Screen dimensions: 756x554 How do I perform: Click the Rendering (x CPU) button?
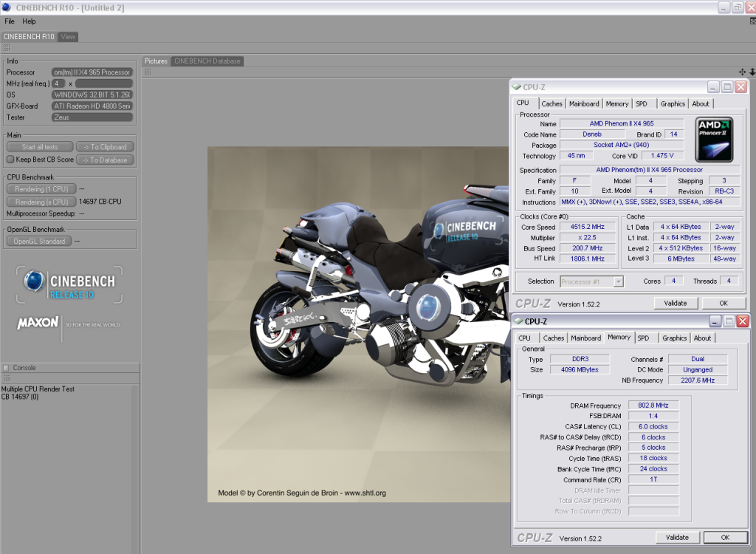[x=41, y=202]
